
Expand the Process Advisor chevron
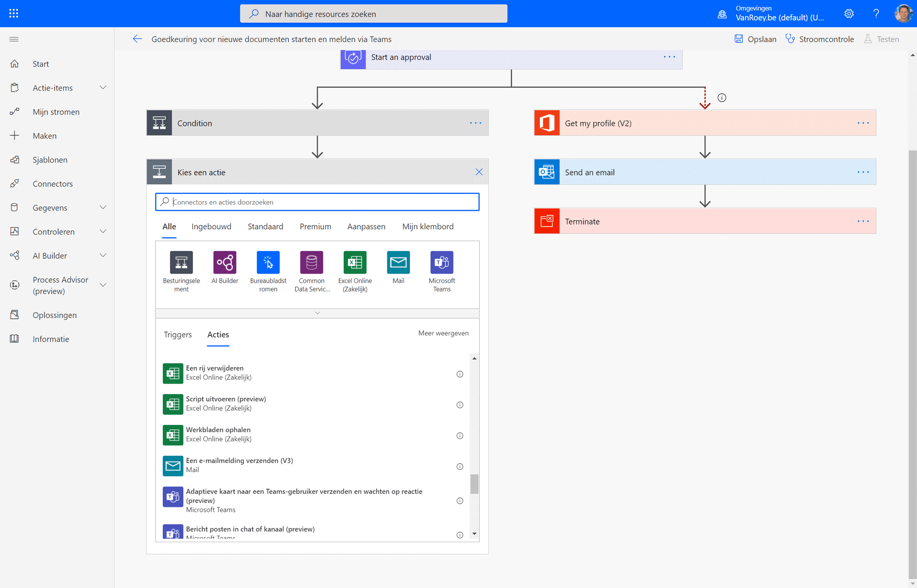tap(103, 285)
